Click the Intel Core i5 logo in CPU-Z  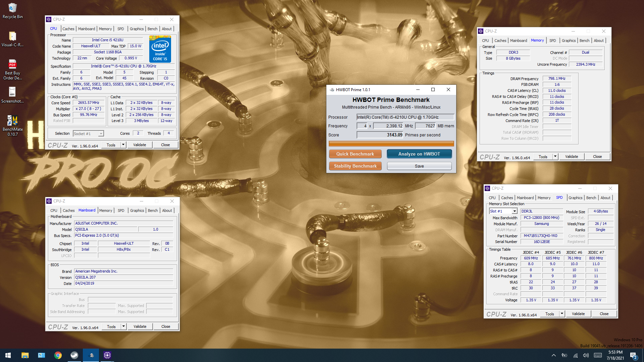coord(160,49)
